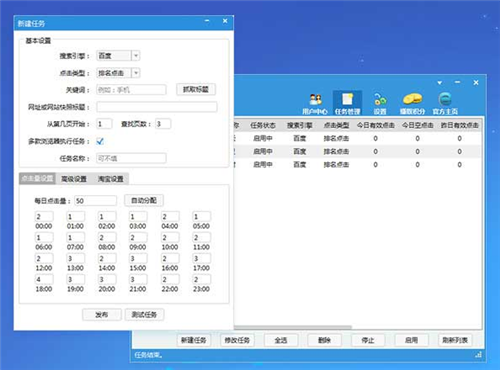The image size is (500, 370).
Task: Click the 修改任务 button
Action: tap(237, 340)
